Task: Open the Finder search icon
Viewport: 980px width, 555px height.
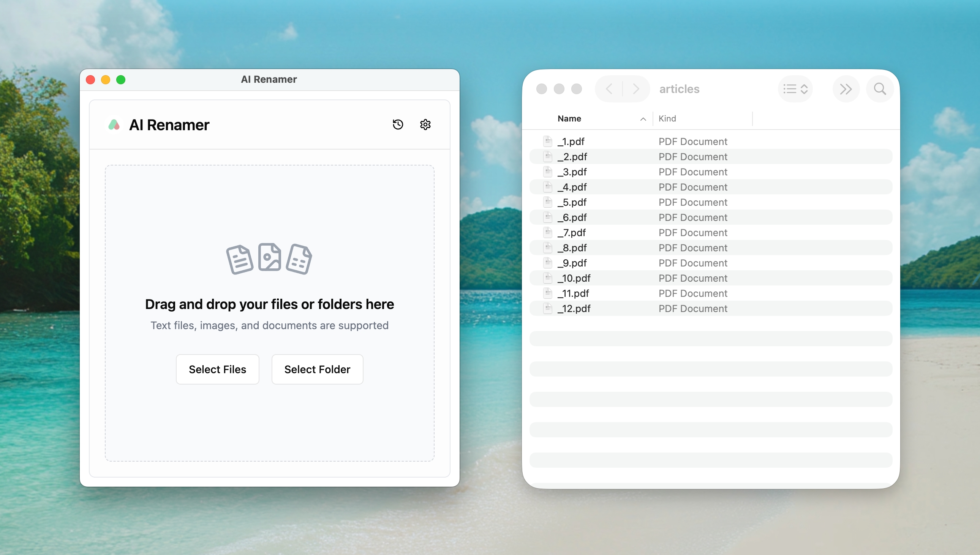Action: tap(879, 88)
